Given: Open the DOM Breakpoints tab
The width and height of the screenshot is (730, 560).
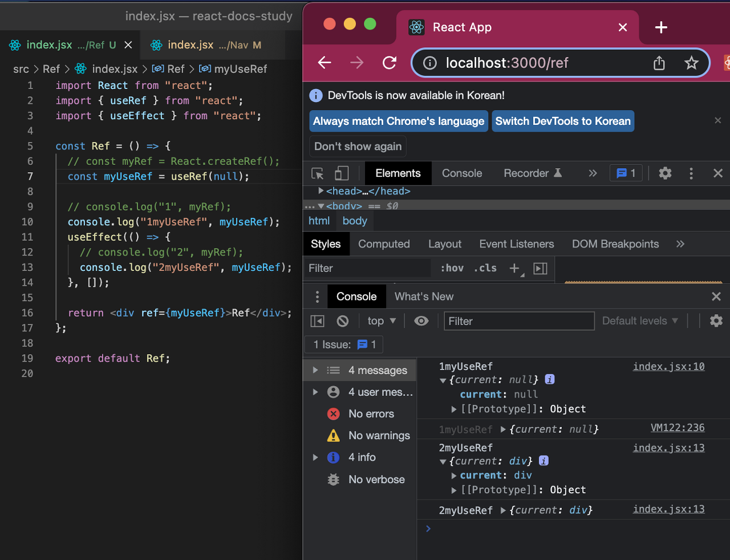Looking at the screenshot, I should coord(615,244).
